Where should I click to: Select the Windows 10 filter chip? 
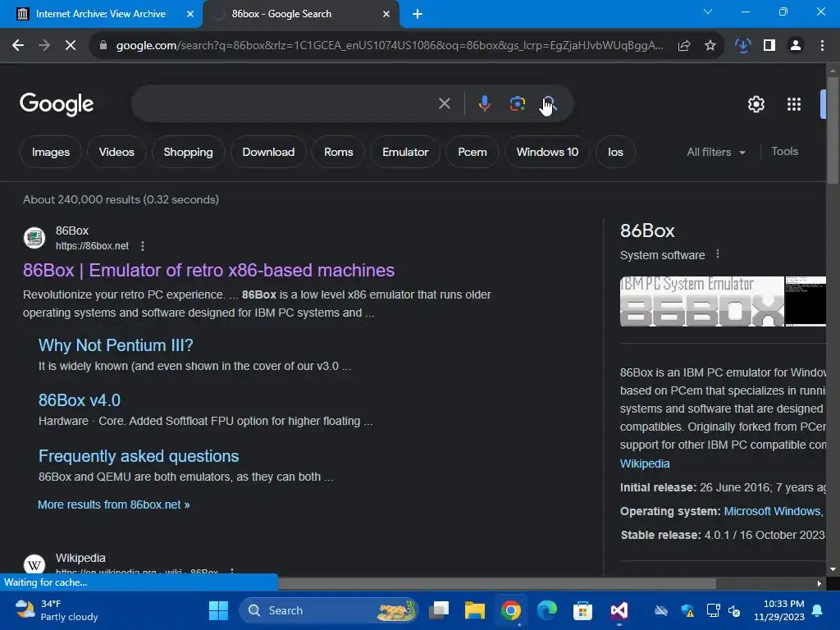pos(547,152)
